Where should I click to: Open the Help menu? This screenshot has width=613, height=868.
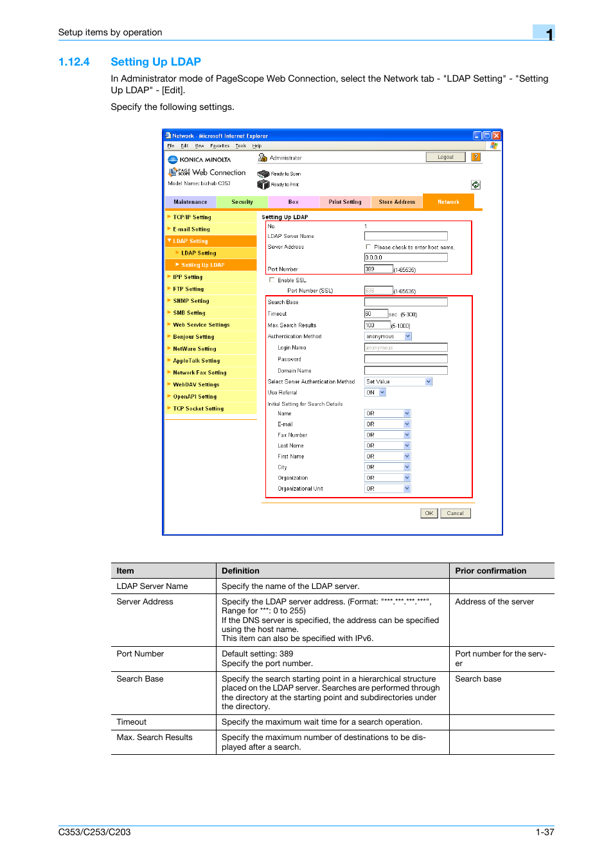257,146
